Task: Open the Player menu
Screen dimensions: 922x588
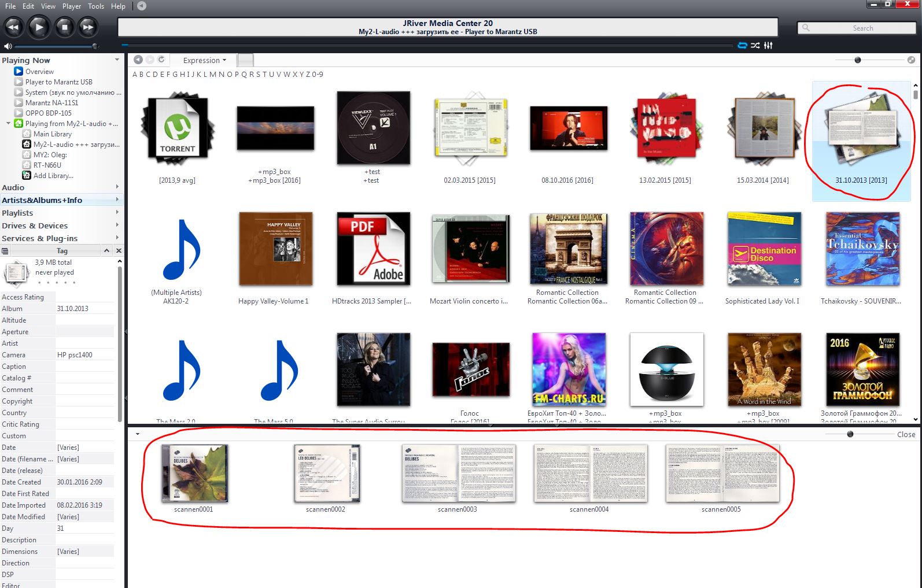Action: (x=72, y=6)
